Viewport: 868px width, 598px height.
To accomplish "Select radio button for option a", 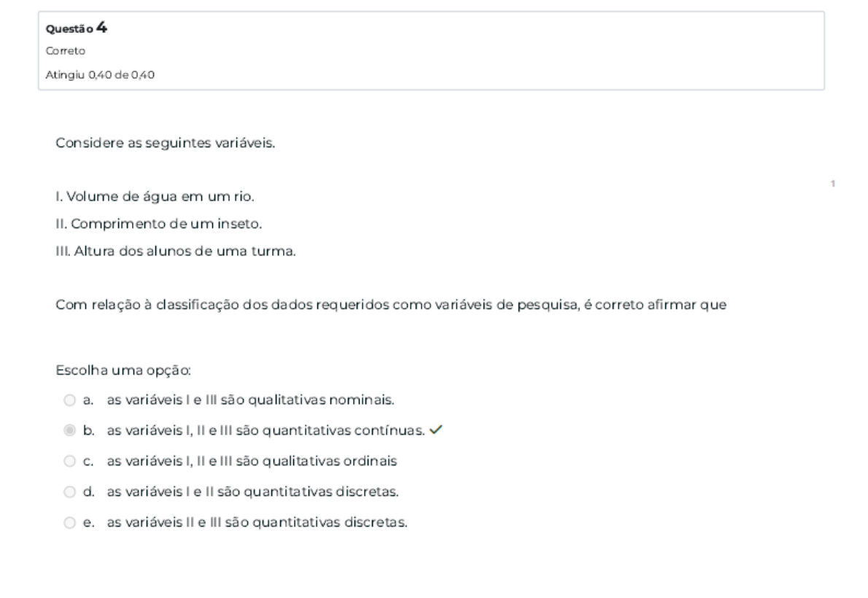I will point(69,400).
